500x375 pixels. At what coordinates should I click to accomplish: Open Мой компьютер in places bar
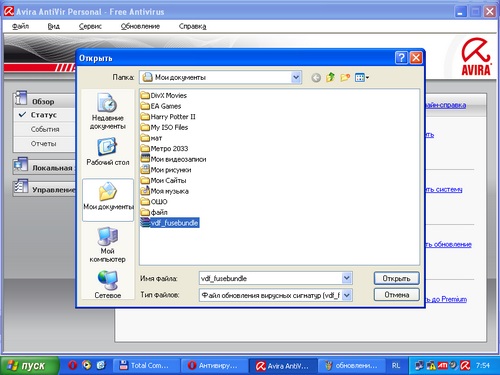(x=107, y=245)
